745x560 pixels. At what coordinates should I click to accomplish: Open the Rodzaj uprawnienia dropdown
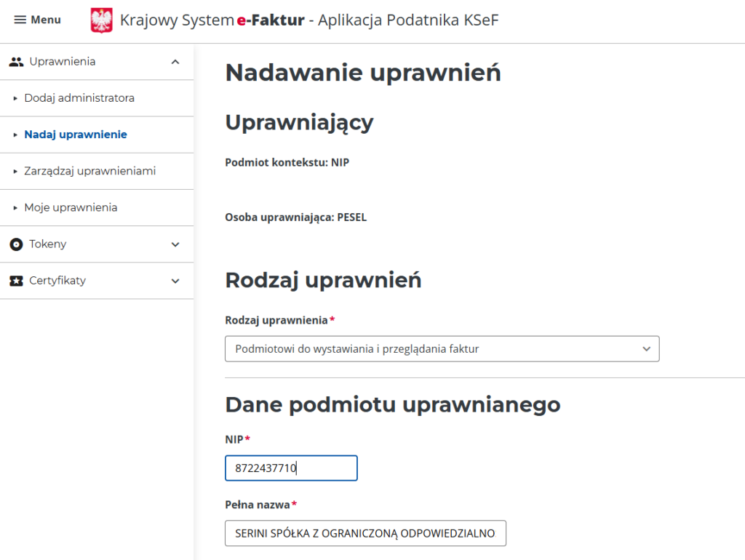[x=442, y=349]
